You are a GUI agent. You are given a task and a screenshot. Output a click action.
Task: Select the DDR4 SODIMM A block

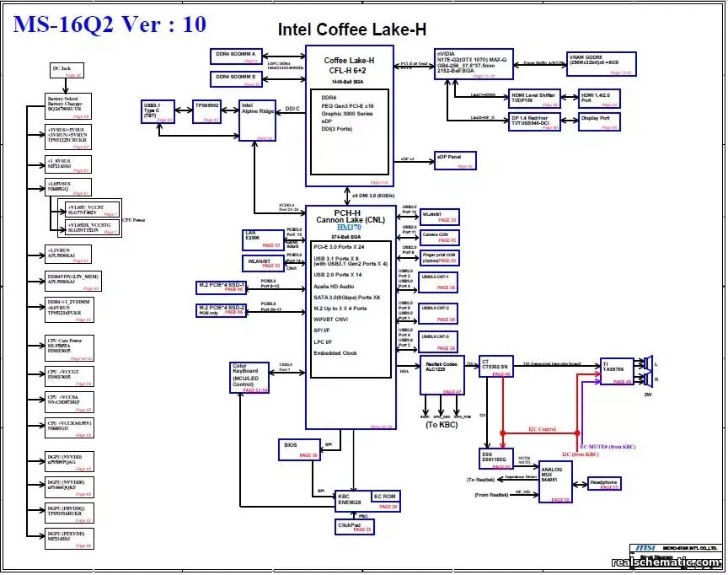coord(236,56)
